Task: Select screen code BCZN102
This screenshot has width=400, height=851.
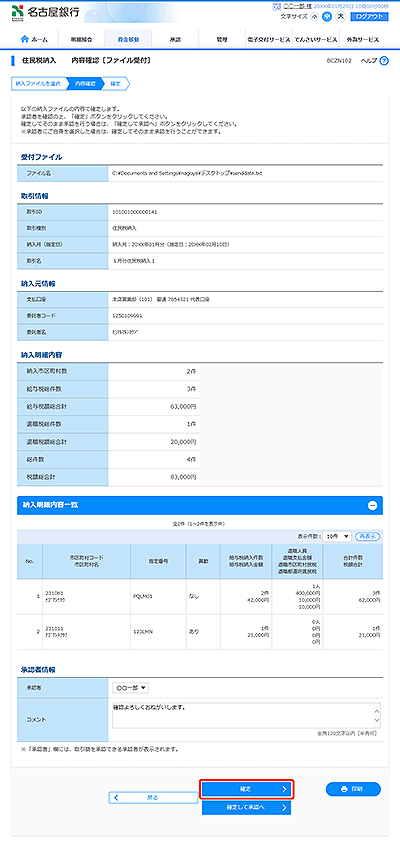Action: point(339,61)
